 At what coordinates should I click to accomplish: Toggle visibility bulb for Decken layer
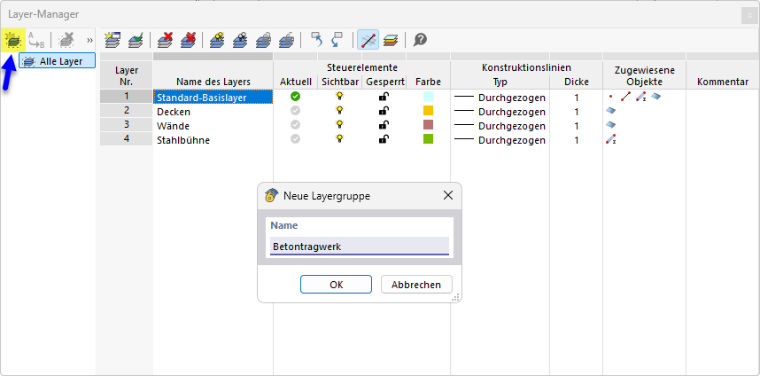(340, 111)
